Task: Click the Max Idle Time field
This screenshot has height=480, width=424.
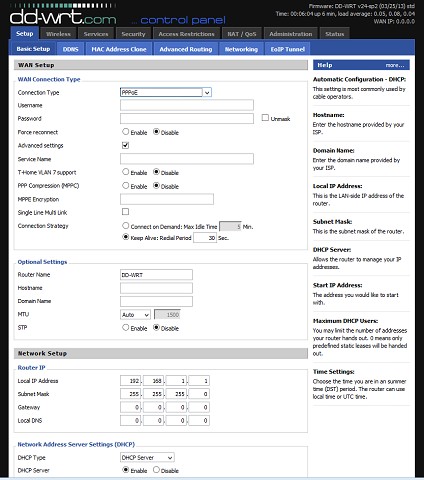Action: pyautogui.click(x=230, y=226)
